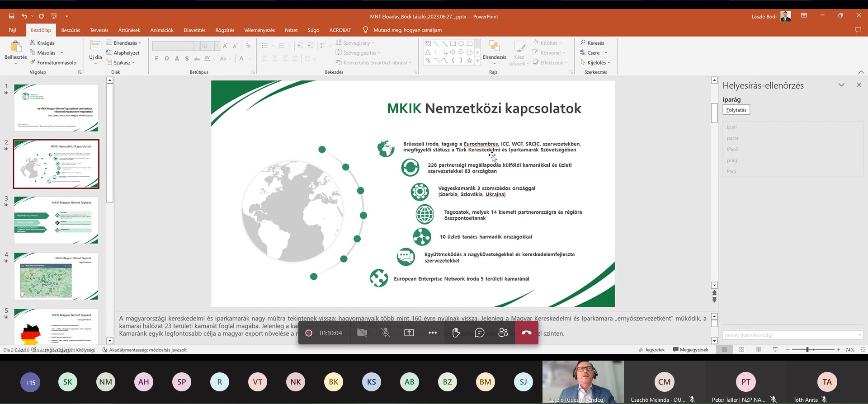Click the three-dots more options icon
This screenshot has height=404, width=868.
point(433,333)
